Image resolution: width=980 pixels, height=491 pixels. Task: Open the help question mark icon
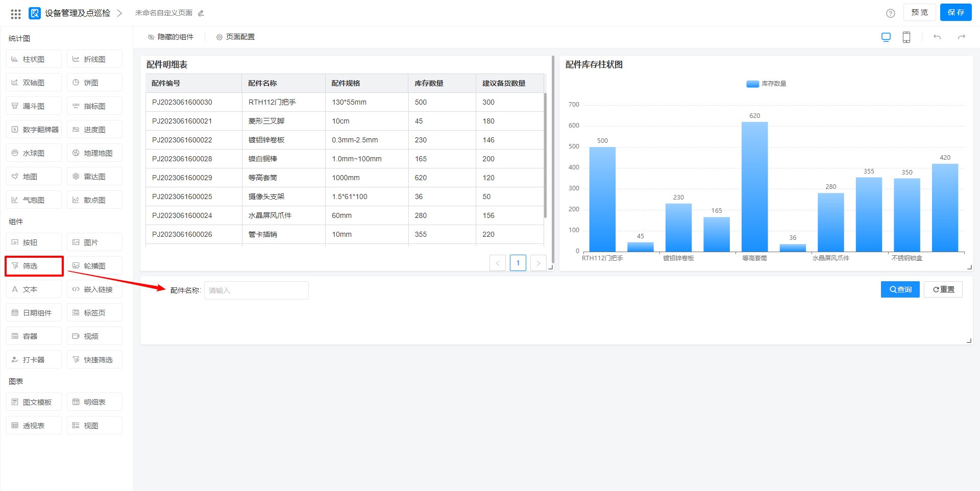point(890,13)
